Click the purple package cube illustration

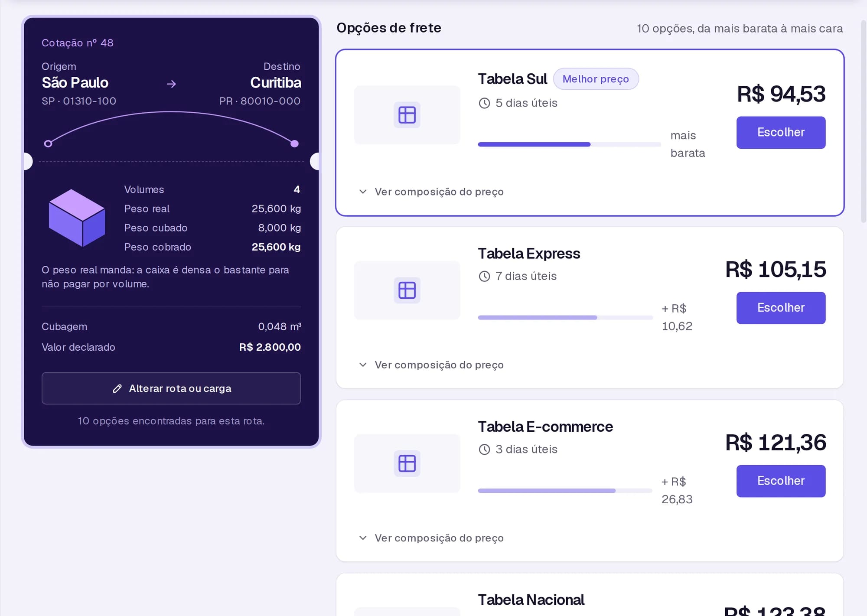click(77, 218)
